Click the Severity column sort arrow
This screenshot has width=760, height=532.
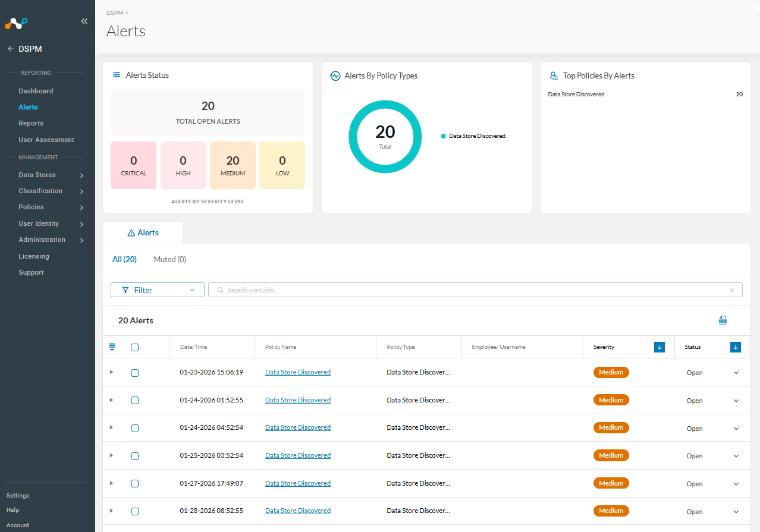659,347
